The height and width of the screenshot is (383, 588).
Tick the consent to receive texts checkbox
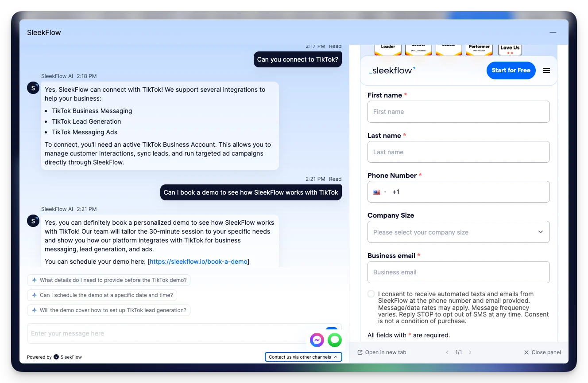371,294
